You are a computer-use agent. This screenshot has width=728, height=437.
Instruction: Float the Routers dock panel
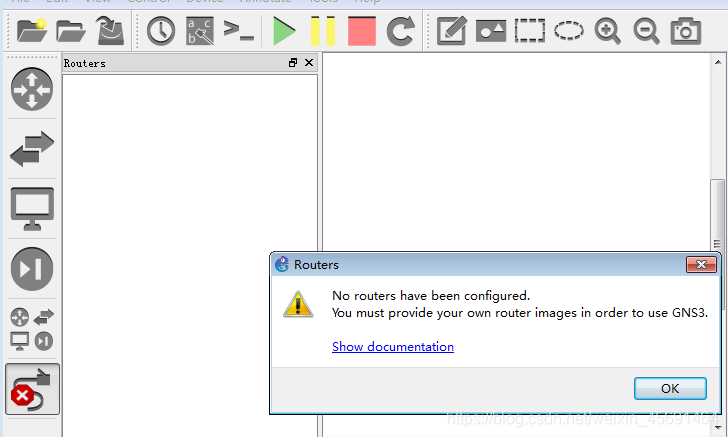click(x=293, y=63)
